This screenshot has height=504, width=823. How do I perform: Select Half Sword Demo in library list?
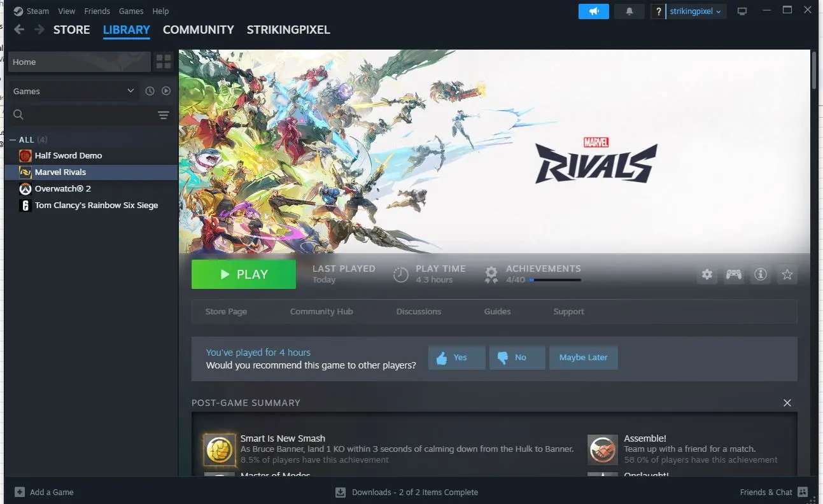click(x=91, y=155)
